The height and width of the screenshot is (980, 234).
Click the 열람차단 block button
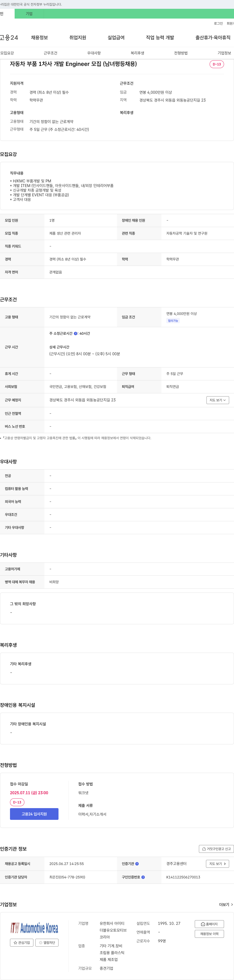[47, 942]
